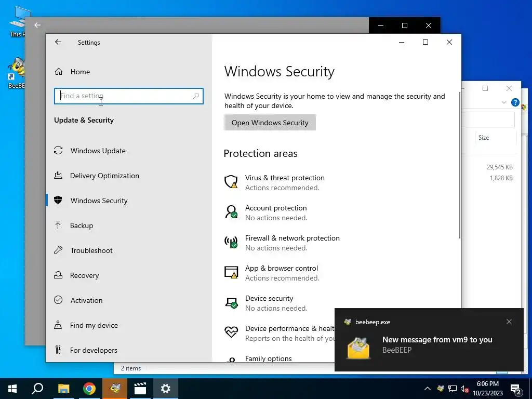Click the 1,828 KB file size entry
The width and height of the screenshot is (532, 399).
(501, 178)
